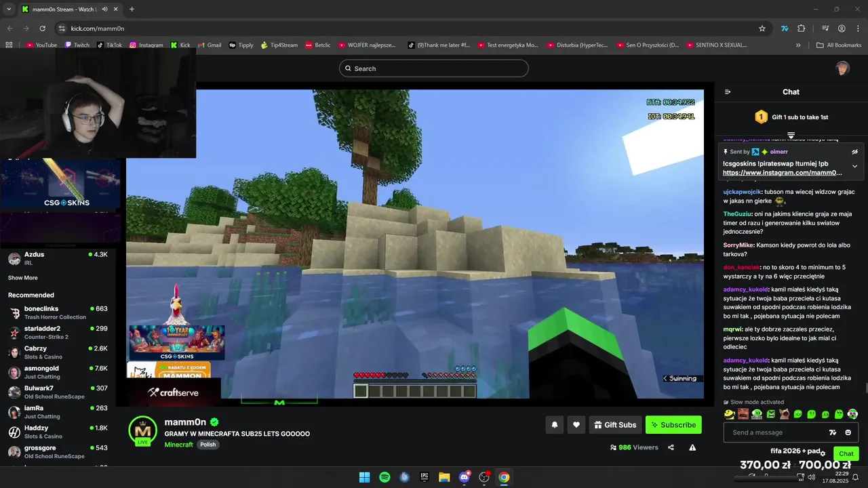Open Windows Start menu
The image size is (868, 488).
tap(364, 477)
